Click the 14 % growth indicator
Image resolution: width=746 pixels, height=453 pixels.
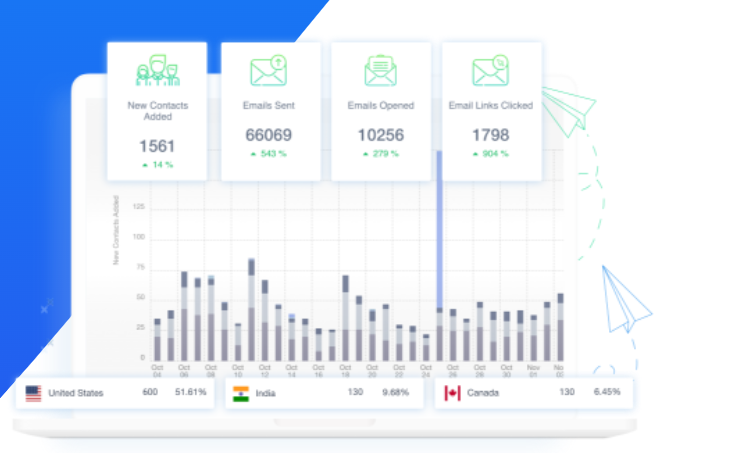tap(157, 163)
